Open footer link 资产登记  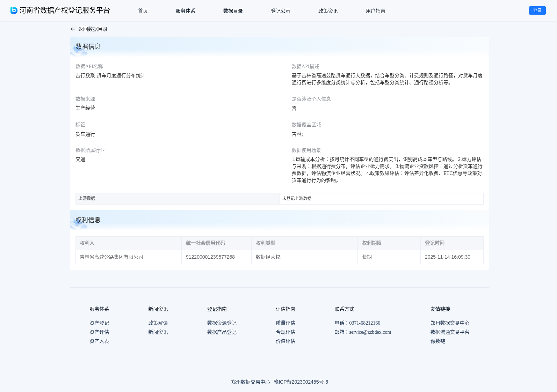(99, 323)
